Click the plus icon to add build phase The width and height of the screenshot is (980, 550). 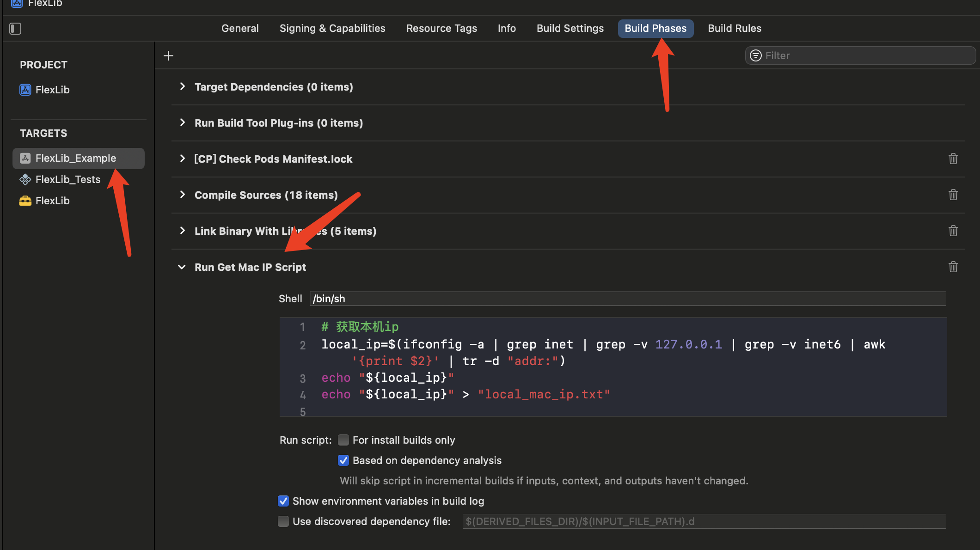[x=168, y=56]
